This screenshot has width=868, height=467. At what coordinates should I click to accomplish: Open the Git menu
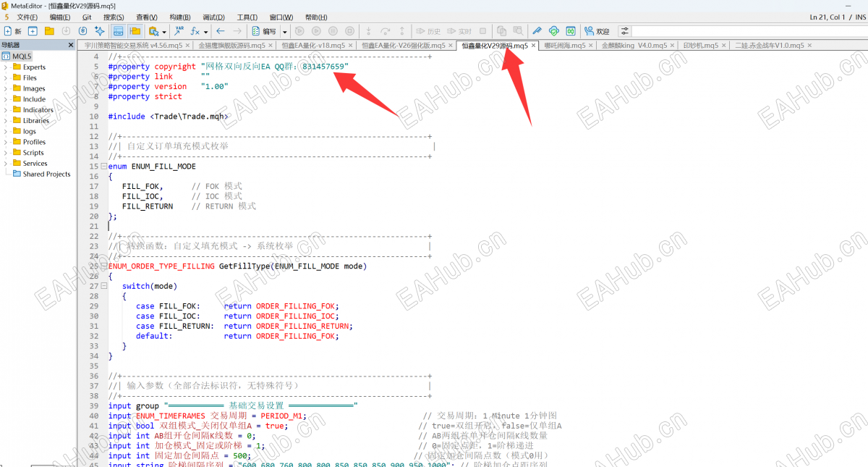tap(87, 17)
